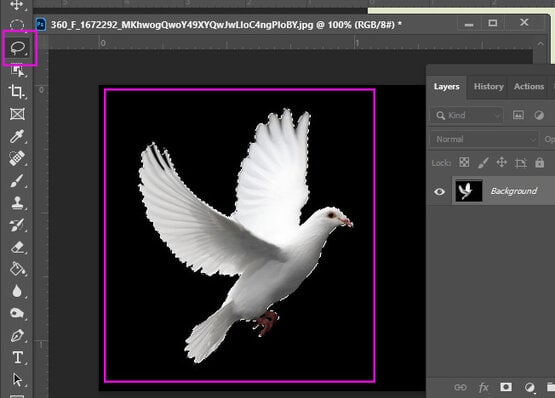Image resolution: width=555 pixels, height=398 pixels.
Task: Switch to the Actions tab
Action: pyautogui.click(x=529, y=86)
